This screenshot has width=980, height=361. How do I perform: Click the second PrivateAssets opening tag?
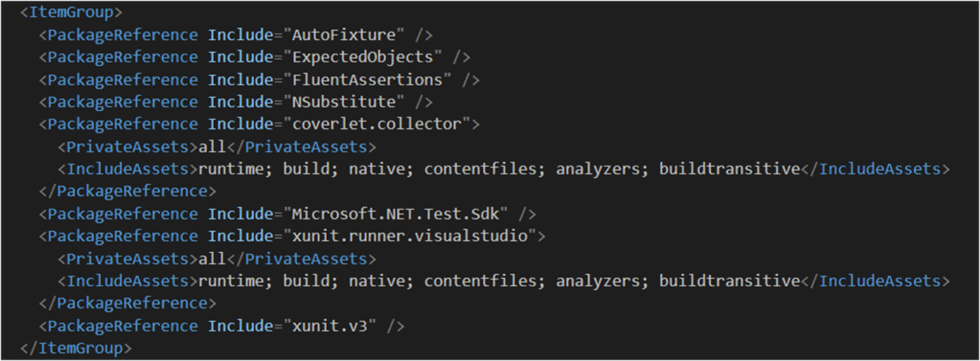tap(128, 259)
